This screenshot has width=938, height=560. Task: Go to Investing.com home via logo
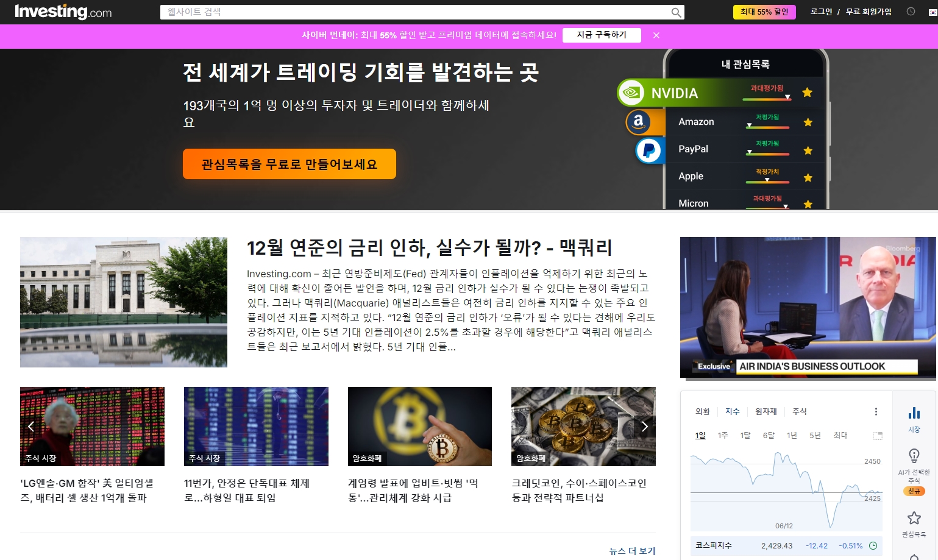[x=63, y=12]
